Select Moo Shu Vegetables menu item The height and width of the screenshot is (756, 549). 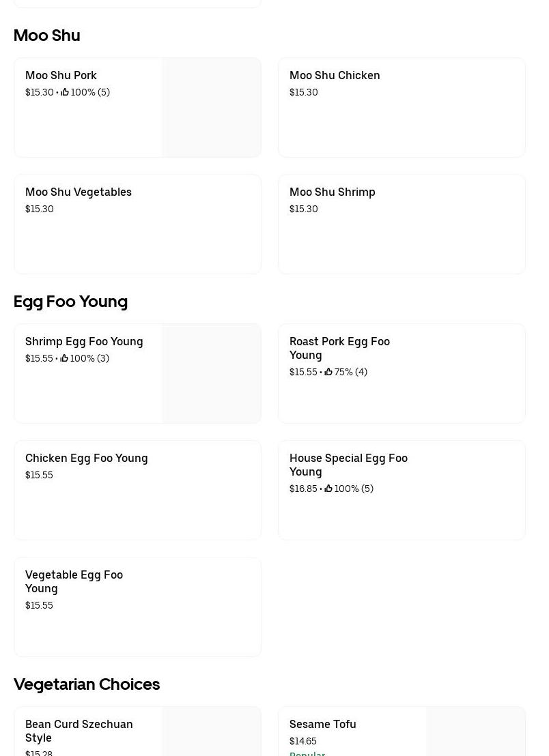pos(79,192)
